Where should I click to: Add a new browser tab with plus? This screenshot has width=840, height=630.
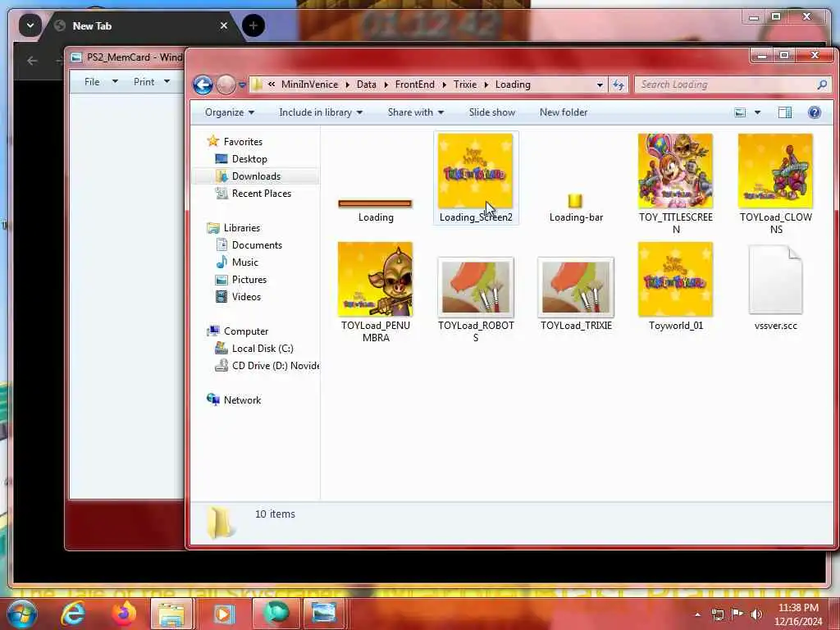click(x=253, y=25)
